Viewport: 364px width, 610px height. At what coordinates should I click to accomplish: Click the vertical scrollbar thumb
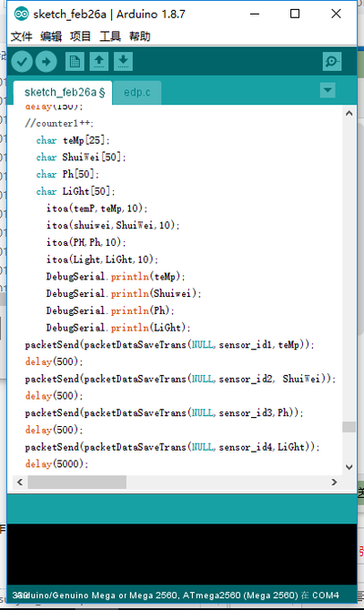pos(349,427)
